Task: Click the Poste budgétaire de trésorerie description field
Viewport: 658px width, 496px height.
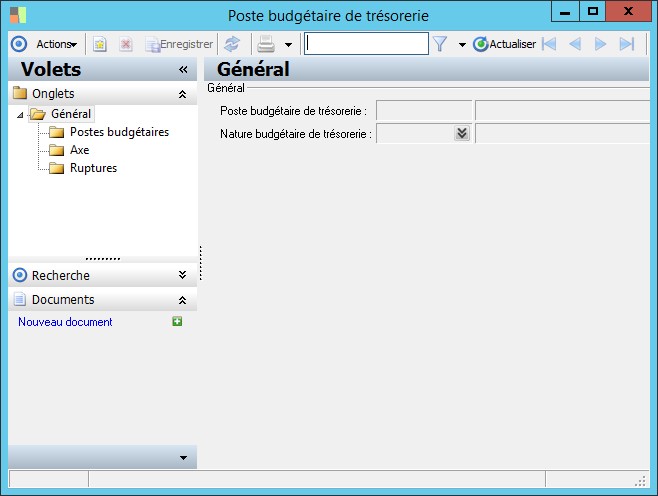Action: tap(562, 111)
